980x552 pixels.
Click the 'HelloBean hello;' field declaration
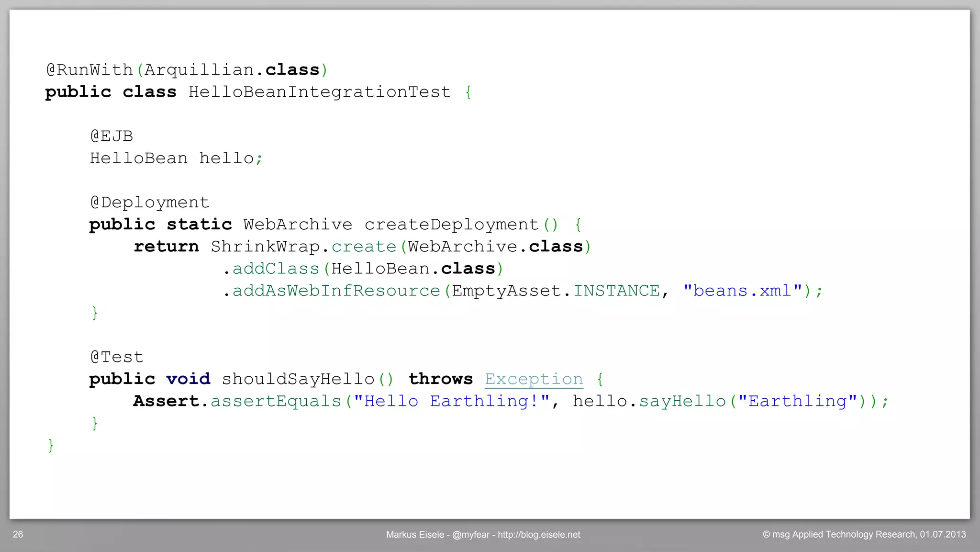177,158
